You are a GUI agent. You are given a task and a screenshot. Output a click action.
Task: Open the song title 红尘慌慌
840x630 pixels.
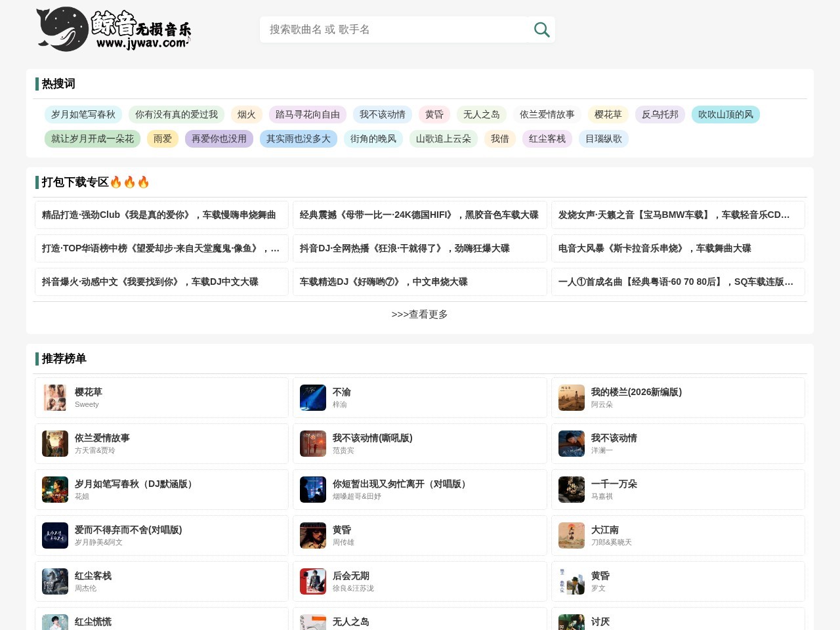tap(93, 621)
